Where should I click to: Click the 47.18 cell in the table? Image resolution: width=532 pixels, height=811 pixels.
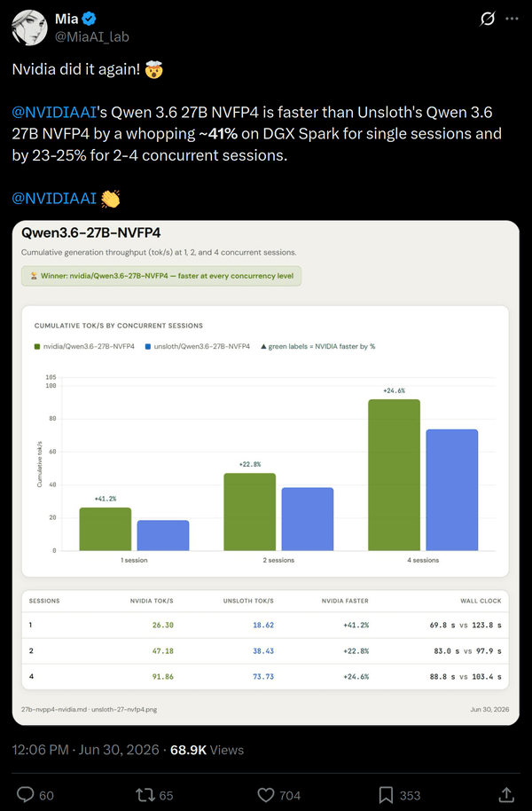coord(163,650)
